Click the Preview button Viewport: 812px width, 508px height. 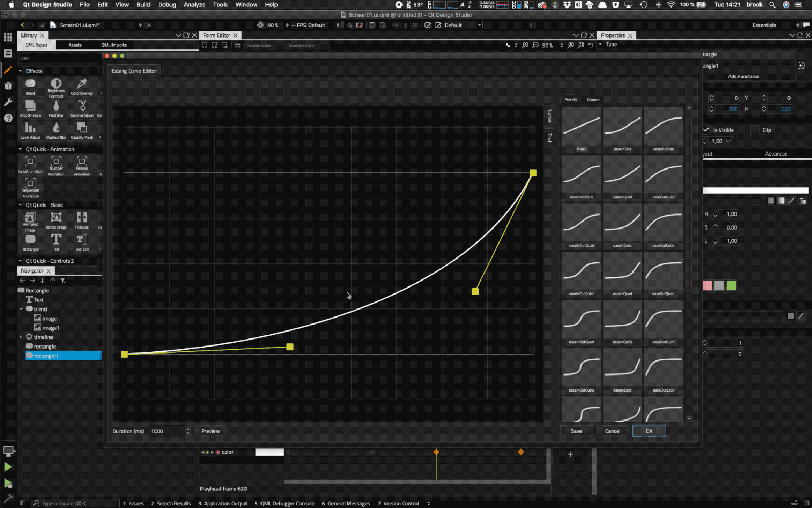[x=210, y=431]
